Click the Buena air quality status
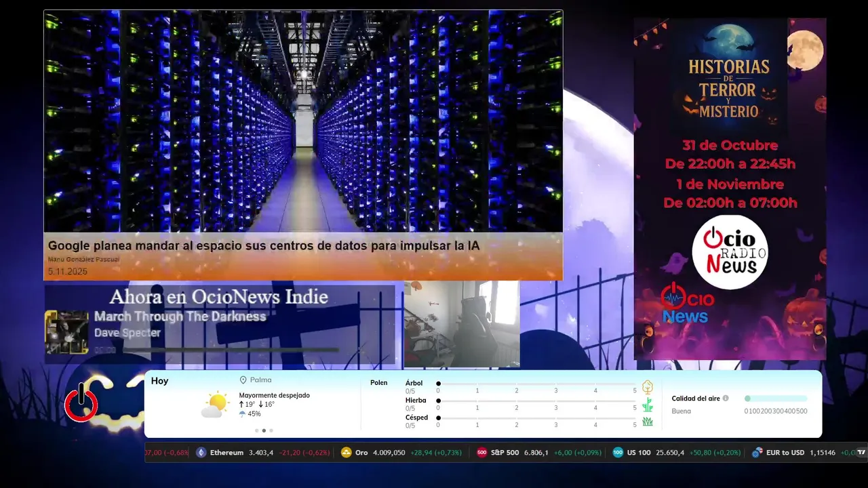Image resolution: width=868 pixels, height=488 pixels. pyautogui.click(x=681, y=411)
